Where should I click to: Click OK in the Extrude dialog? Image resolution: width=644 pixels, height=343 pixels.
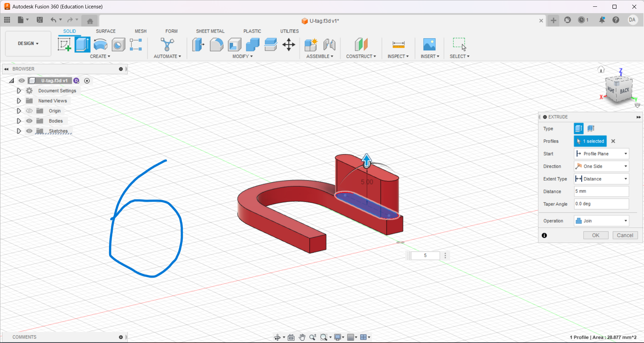pos(595,235)
